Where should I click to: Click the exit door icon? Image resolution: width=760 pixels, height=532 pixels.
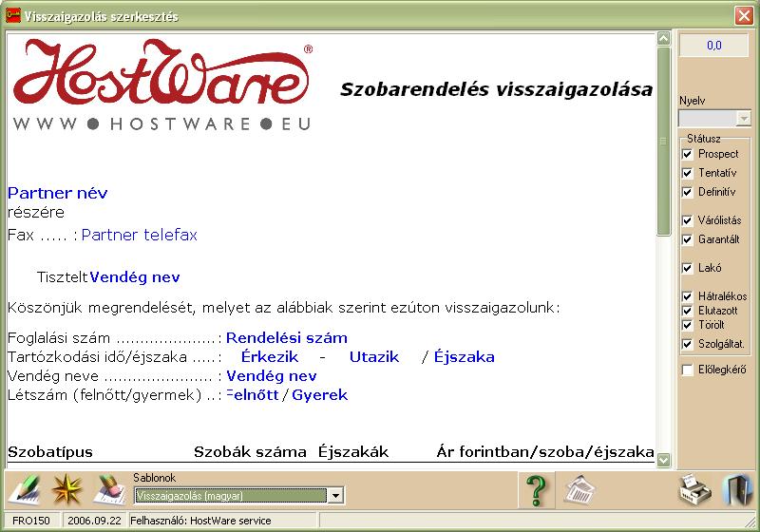point(736,490)
